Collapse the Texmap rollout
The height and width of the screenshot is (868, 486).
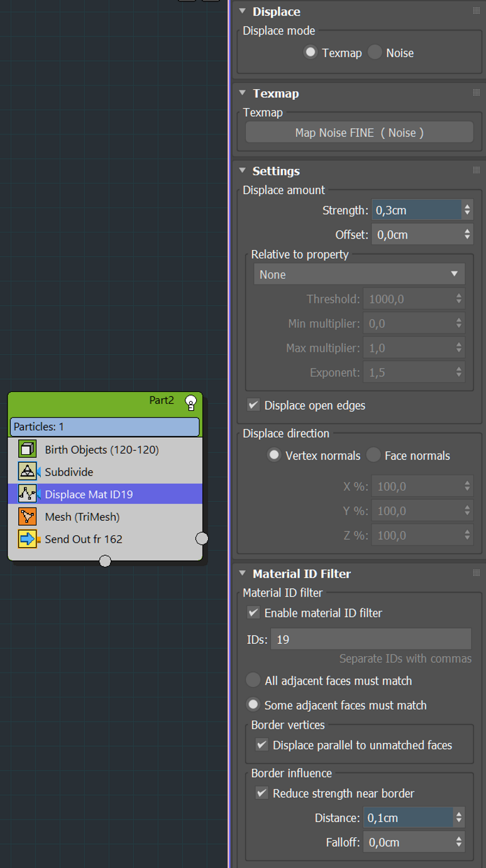[243, 93]
